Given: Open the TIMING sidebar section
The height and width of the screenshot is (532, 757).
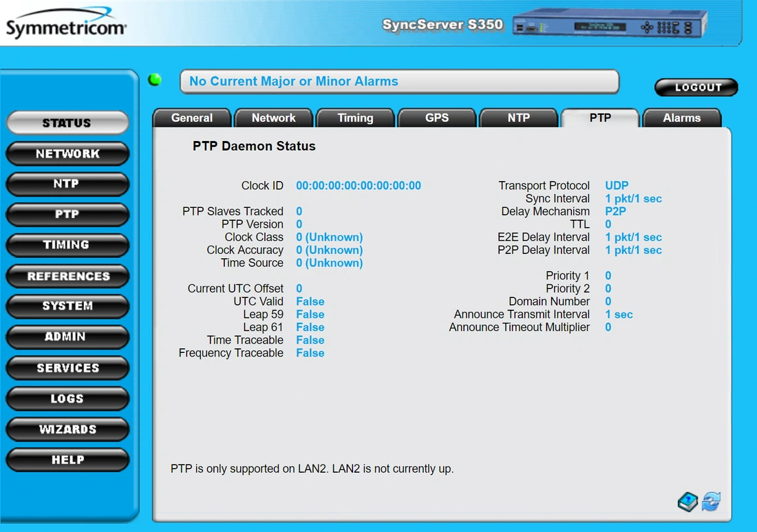Looking at the screenshot, I should [x=67, y=245].
